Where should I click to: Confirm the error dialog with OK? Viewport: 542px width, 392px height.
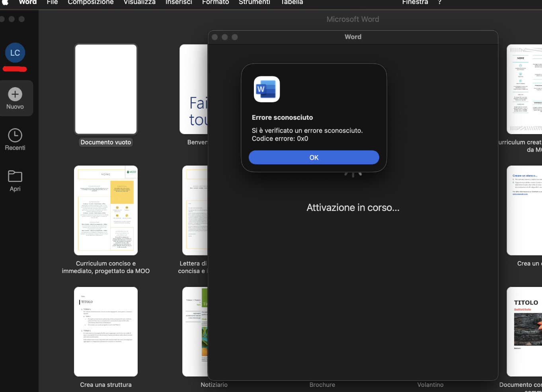[314, 157]
